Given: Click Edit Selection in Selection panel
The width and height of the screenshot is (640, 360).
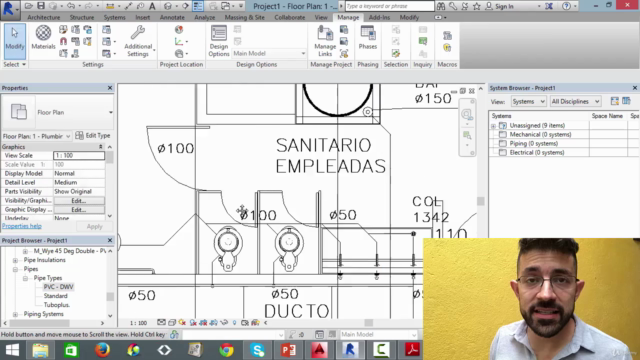Looking at the screenshot, I should [396, 53].
